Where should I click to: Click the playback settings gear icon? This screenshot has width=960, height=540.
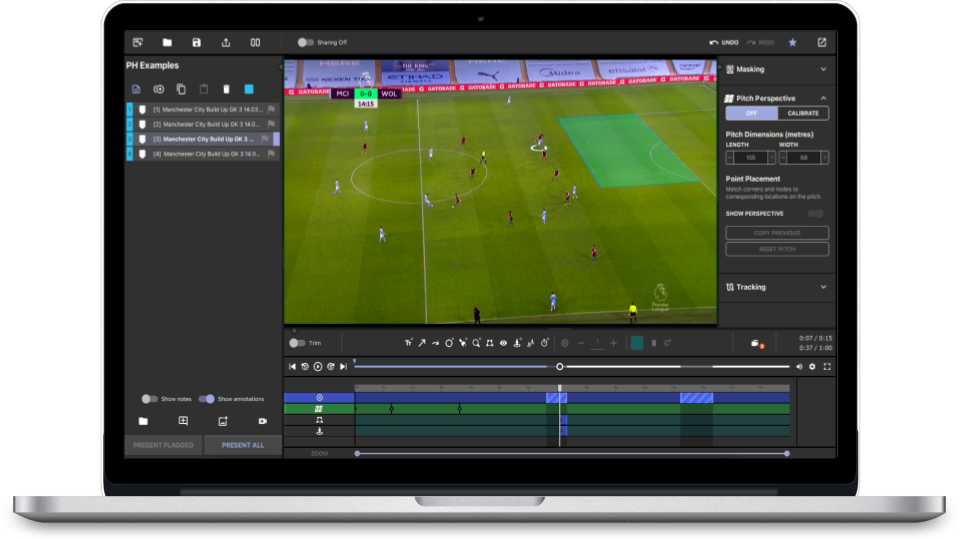pos(812,367)
